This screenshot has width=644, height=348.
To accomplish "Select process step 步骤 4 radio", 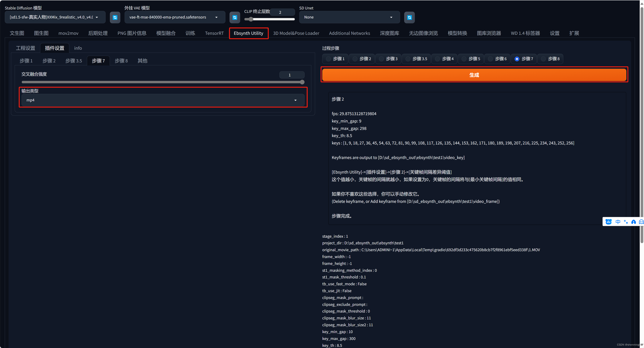I will click(x=444, y=59).
